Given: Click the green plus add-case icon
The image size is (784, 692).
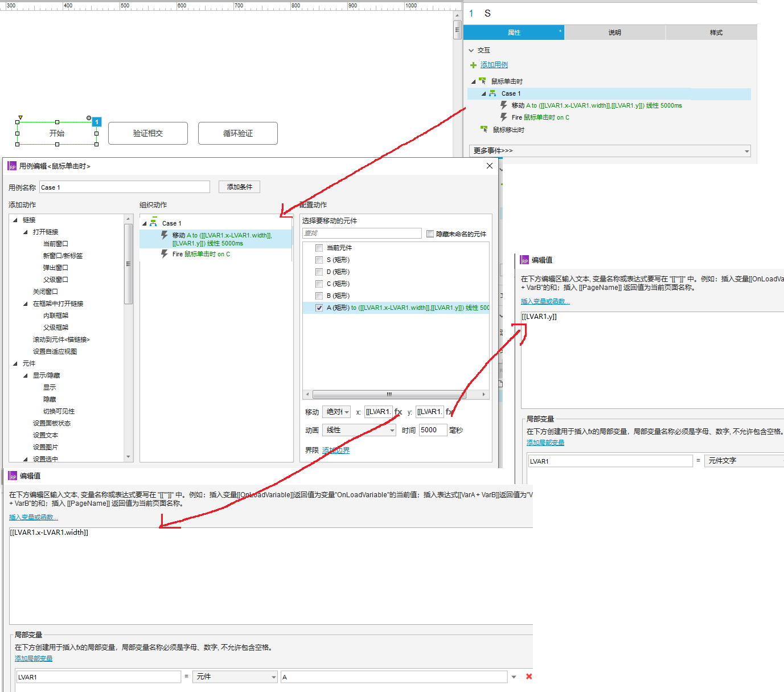Looking at the screenshot, I should click(473, 65).
